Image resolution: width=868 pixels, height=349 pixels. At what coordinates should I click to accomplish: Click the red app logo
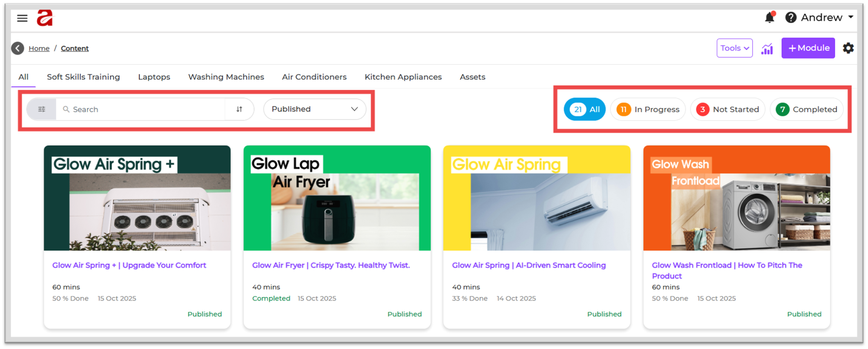click(x=45, y=18)
